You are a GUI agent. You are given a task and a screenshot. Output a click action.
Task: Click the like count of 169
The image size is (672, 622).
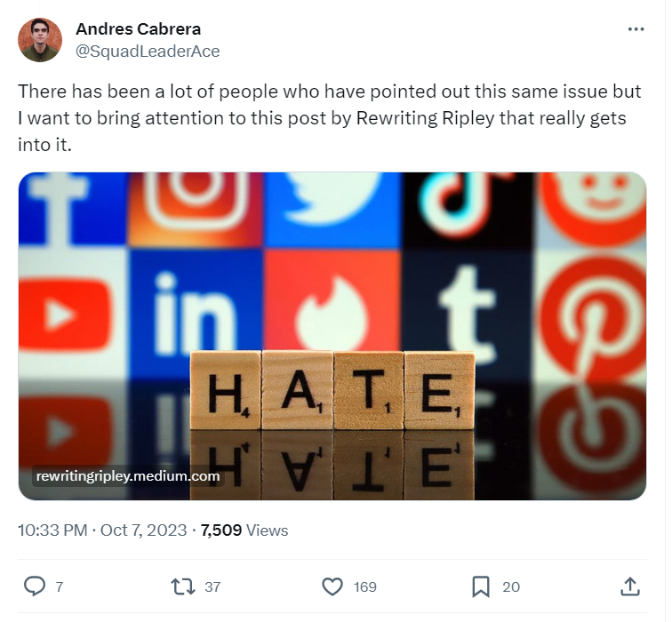[364, 586]
